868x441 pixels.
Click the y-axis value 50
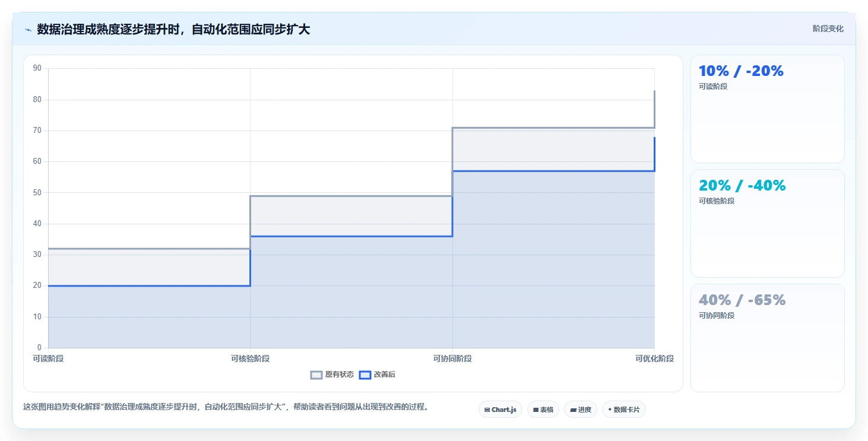click(37, 193)
